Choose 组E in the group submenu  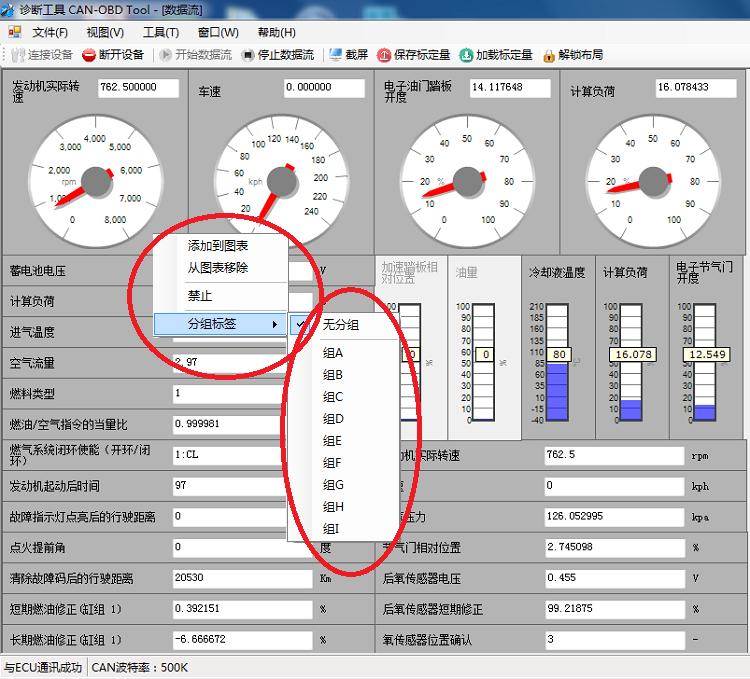tap(333, 441)
